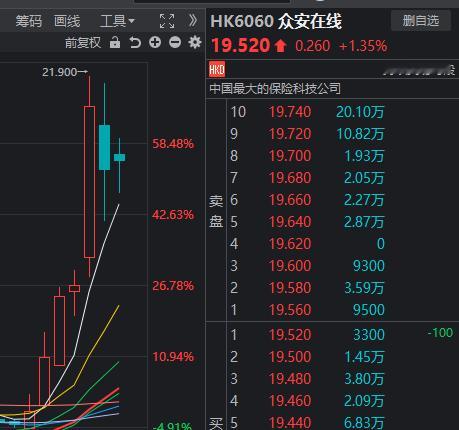The width and height of the screenshot is (459, 430).
Task: Click the 删自选 remove from watchlist button
Action: (x=421, y=21)
